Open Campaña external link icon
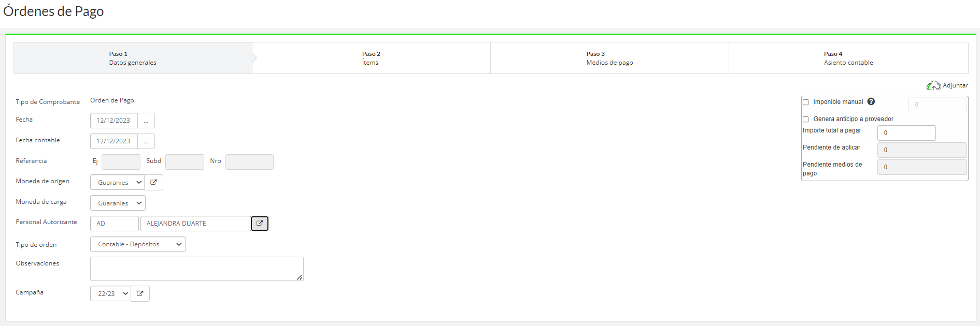The width and height of the screenshot is (980, 326). 140,293
